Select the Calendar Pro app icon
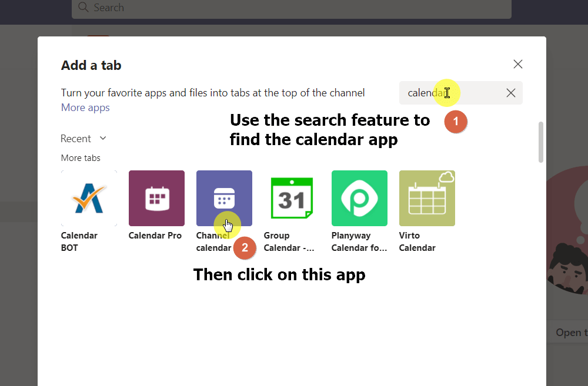The height and width of the screenshot is (386, 588). point(156,198)
